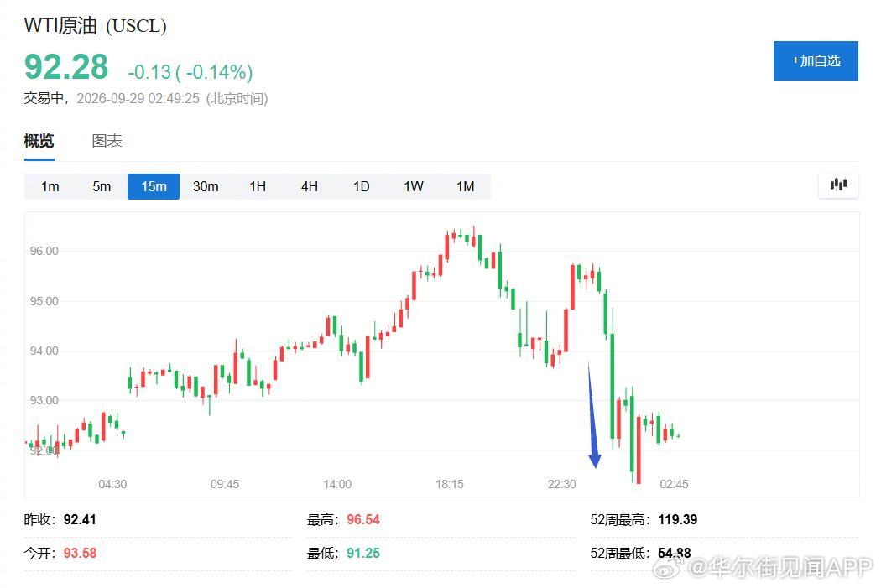Click the 最高 value 96.54
The height and width of the screenshot is (588, 881).
363,519
